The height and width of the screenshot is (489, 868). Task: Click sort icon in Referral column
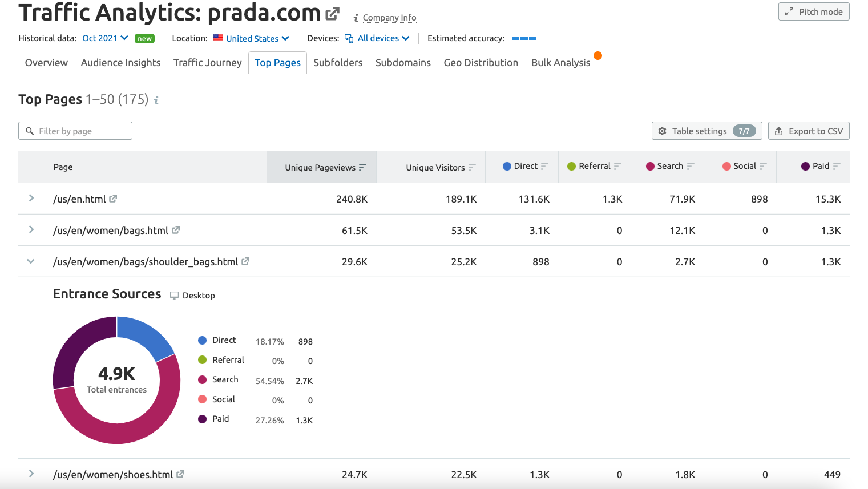[617, 166]
